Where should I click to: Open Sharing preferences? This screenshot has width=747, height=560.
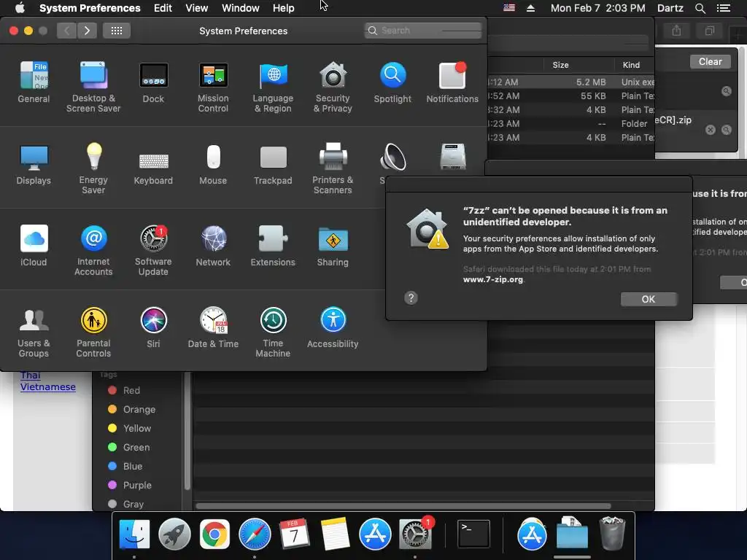click(333, 246)
